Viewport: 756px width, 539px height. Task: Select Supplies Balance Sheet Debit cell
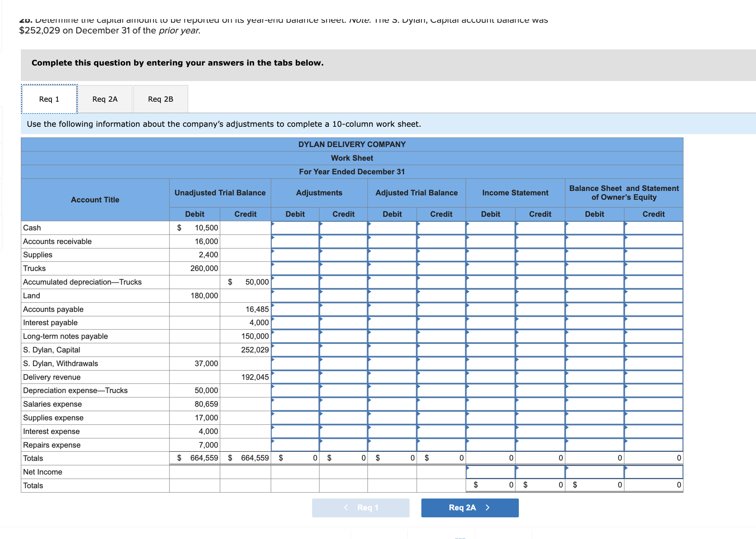(x=595, y=255)
